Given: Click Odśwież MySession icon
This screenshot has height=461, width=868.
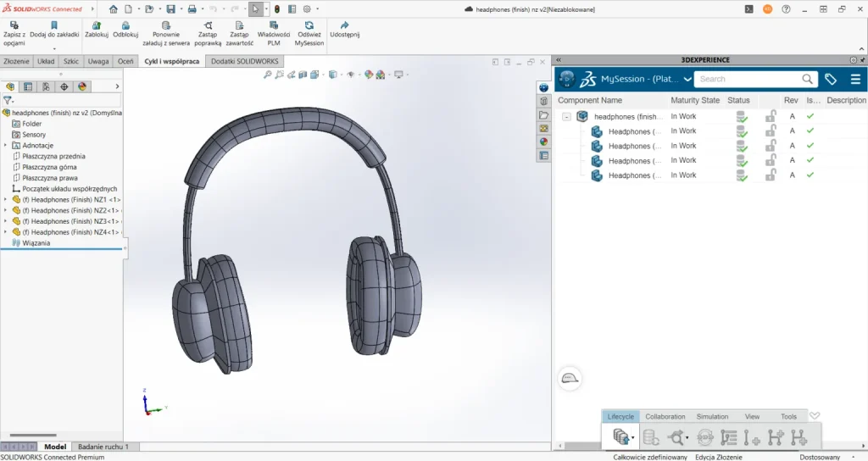Looking at the screenshot, I should pyautogui.click(x=309, y=25).
